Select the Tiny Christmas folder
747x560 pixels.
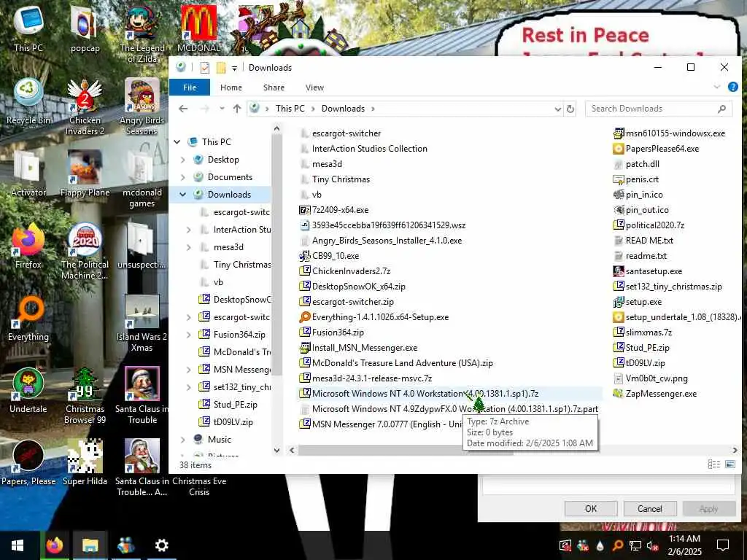pyautogui.click(x=335, y=179)
